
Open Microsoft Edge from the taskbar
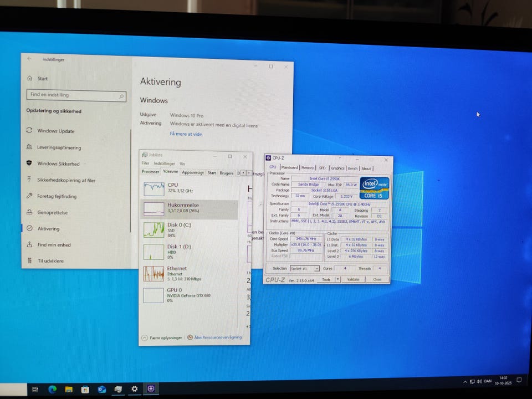point(52,389)
